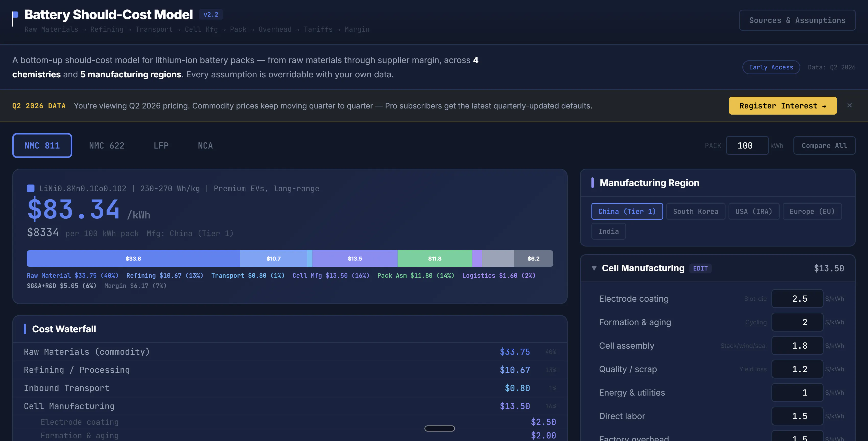
Task: Choose the NCA chemistry tab
Action: 205,145
